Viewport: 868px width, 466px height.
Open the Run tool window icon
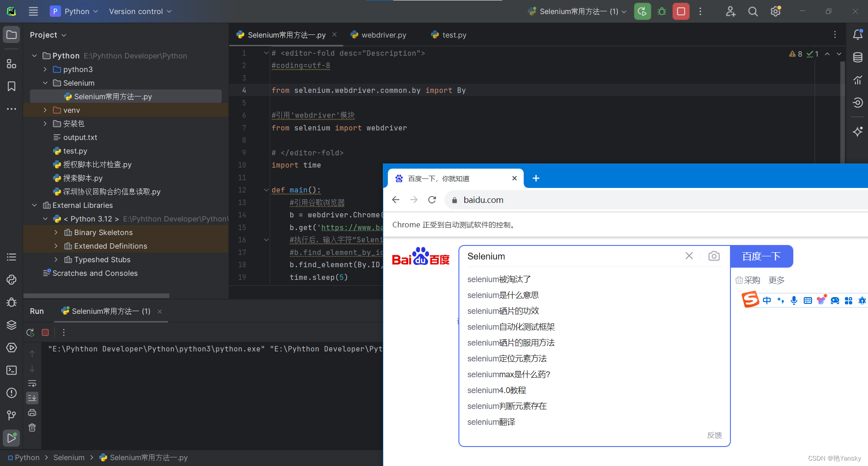tap(12, 438)
